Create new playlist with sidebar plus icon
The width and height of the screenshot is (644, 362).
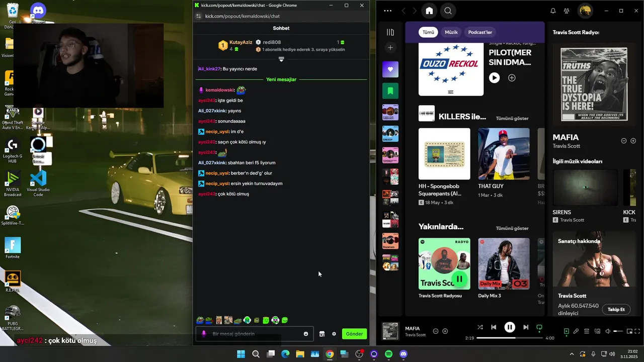(x=390, y=48)
